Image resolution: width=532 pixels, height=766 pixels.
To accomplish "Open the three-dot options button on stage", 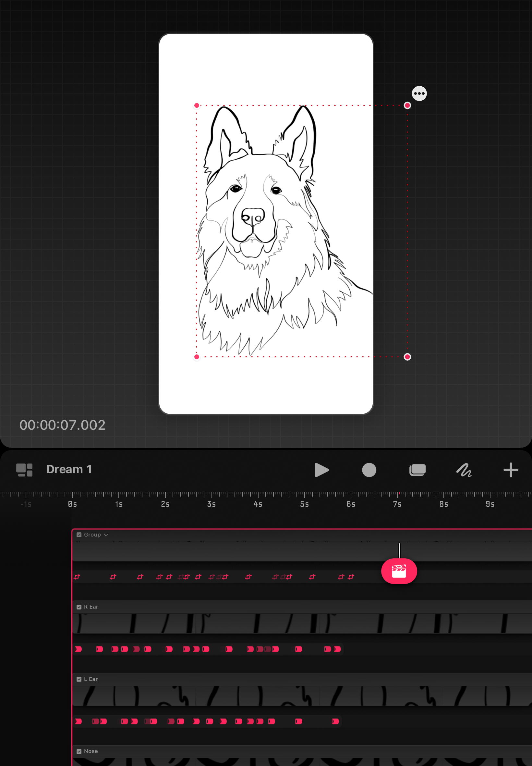I will click(419, 93).
